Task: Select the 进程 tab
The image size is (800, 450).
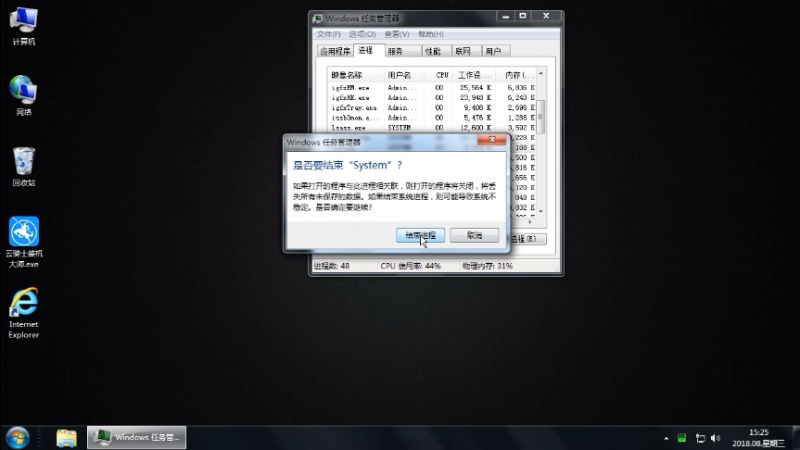Action: coord(366,51)
